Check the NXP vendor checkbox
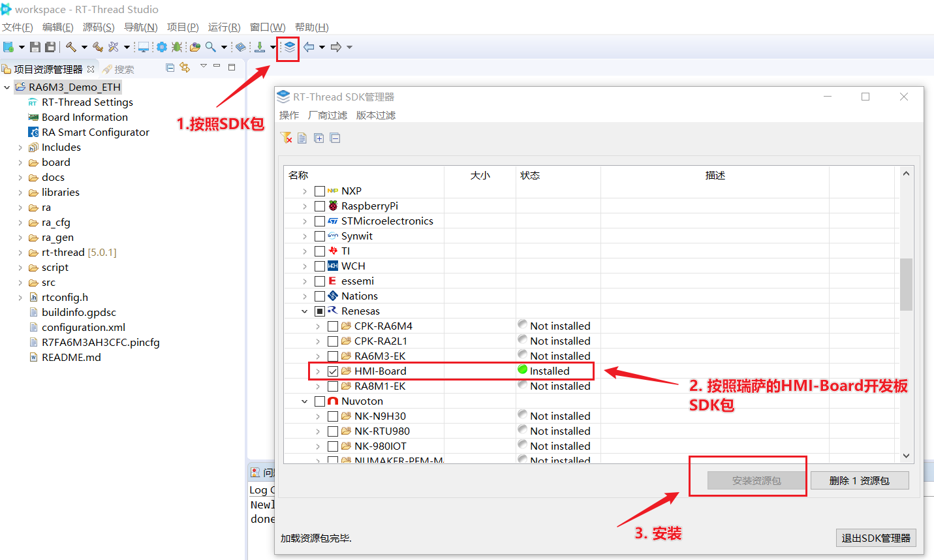This screenshot has height=560, width=934. (x=320, y=191)
